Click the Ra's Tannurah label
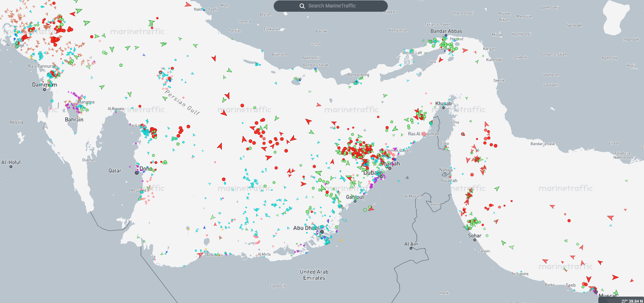 click(x=42, y=66)
